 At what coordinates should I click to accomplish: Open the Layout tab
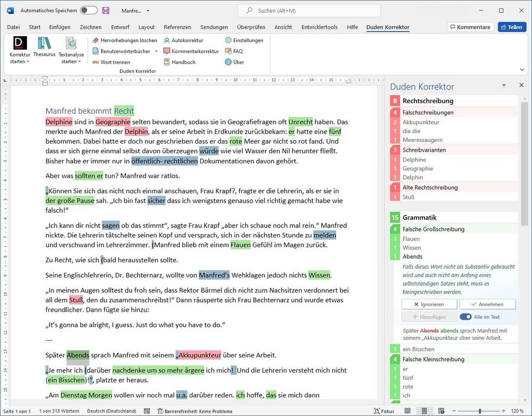pyautogui.click(x=146, y=27)
